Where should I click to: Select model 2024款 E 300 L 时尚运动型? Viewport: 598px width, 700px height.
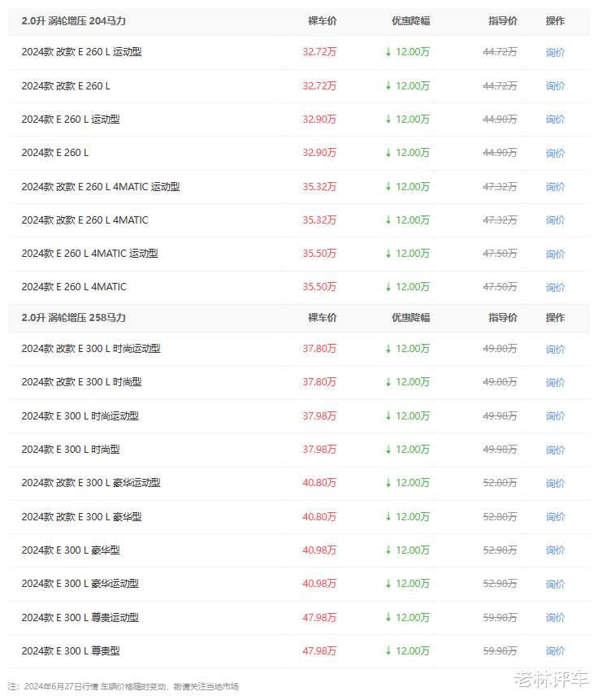(x=80, y=416)
